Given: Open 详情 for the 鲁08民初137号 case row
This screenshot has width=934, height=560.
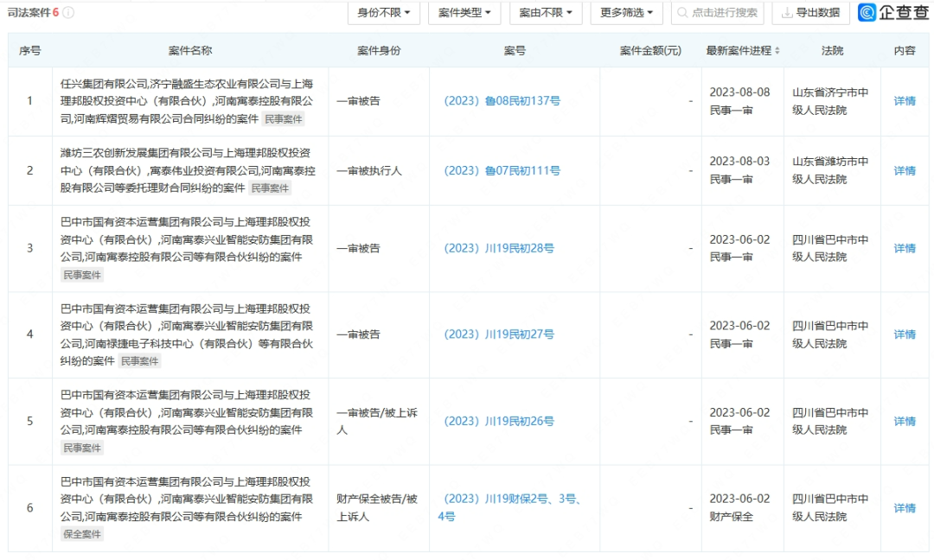Looking at the screenshot, I should coord(905,101).
